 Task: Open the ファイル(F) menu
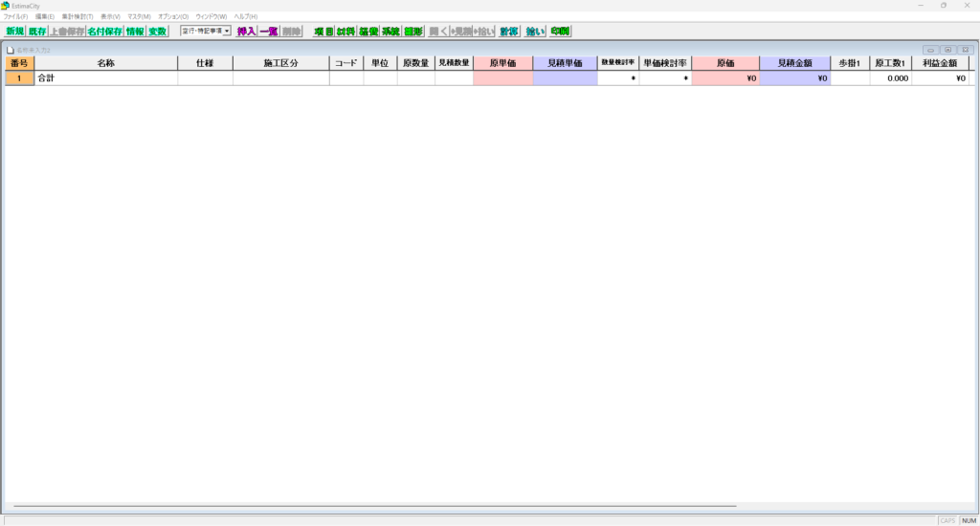pyautogui.click(x=15, y=17)
